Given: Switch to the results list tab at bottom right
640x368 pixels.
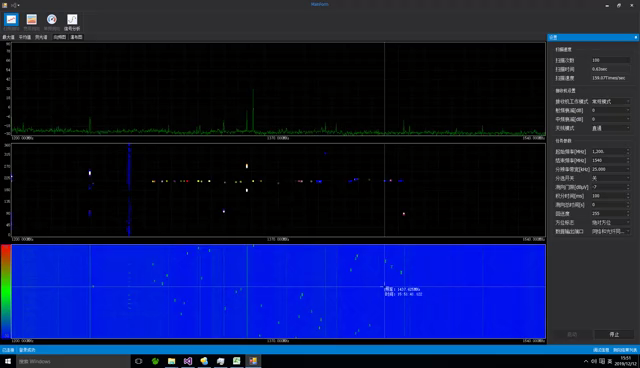Looking at the screenshot, I should click(625, 350).
